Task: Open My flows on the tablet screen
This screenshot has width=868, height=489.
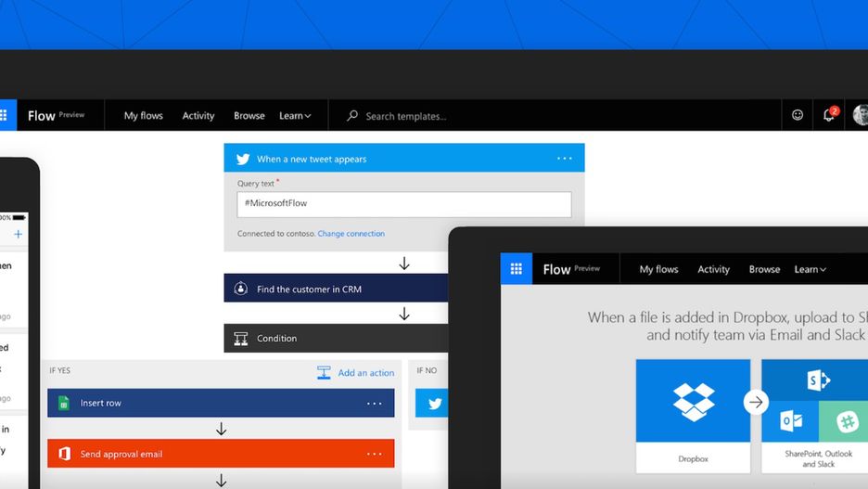Action: [658, 269]
